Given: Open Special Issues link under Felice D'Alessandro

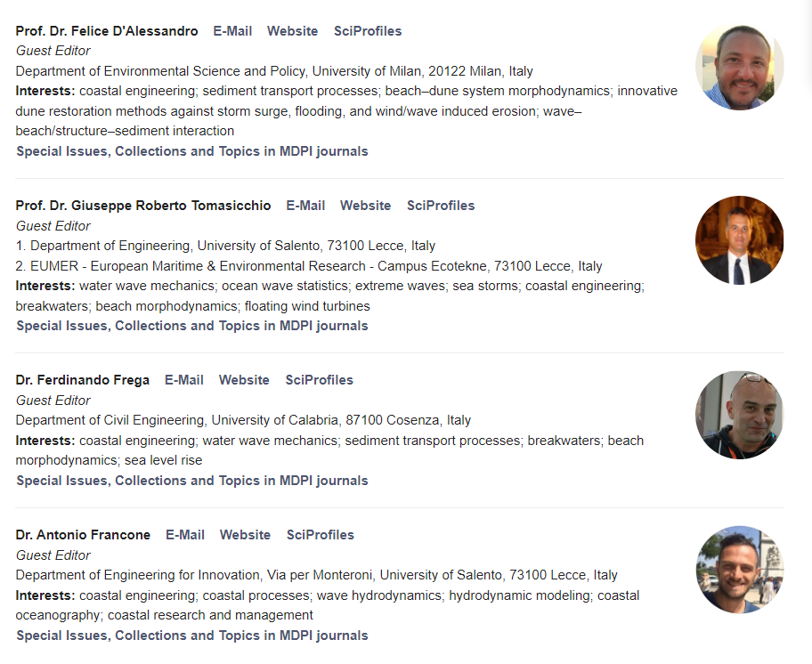Looking at the screenshot, I should [192, 151].
